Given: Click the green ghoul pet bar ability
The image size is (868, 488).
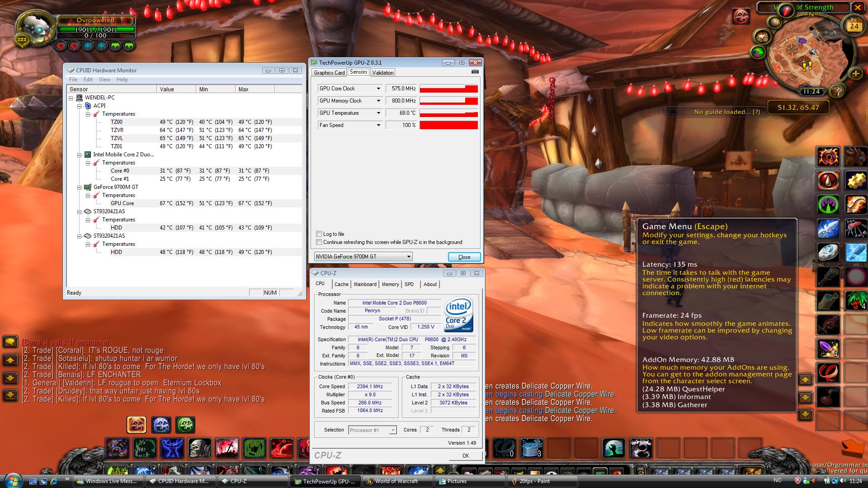Looking at the screenshot, I should [185, 425].
